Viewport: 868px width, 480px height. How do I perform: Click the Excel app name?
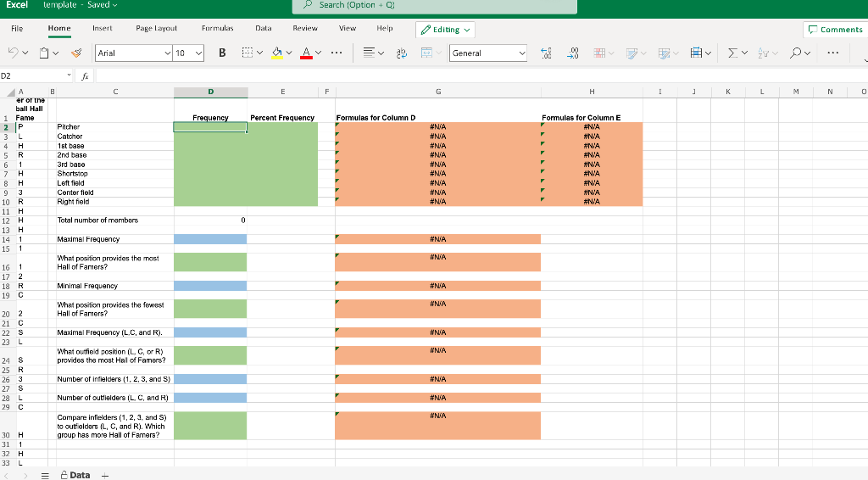[x=17, y=5]
